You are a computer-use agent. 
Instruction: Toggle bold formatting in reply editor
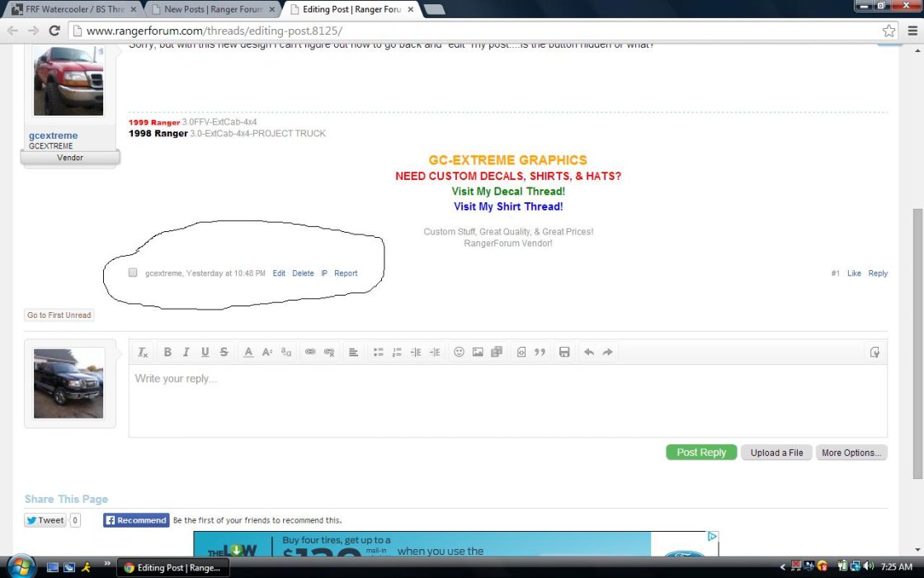click(x=167, y=352)
